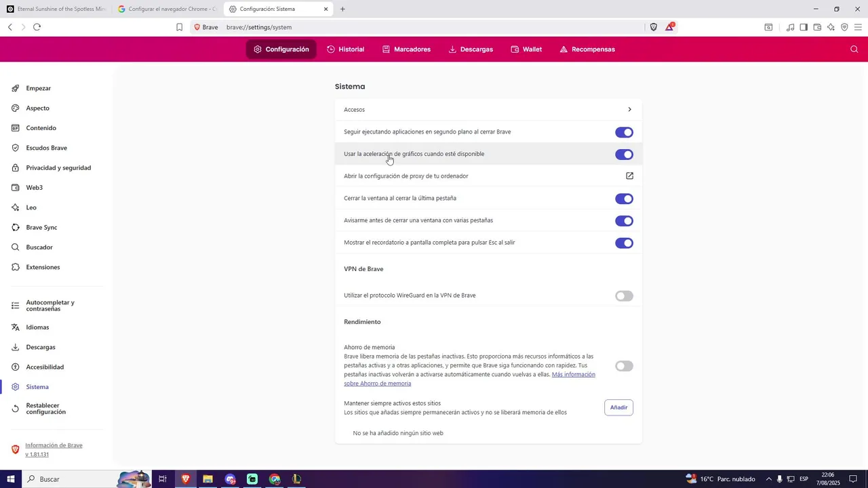Open Leo in the settings sidebar

click(31, 207)
